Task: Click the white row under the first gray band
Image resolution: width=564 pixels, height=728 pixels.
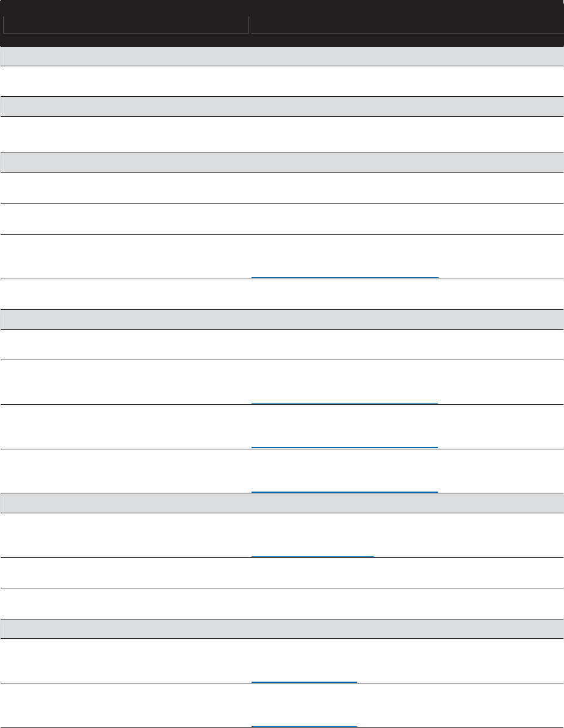Action: point(282,81)
